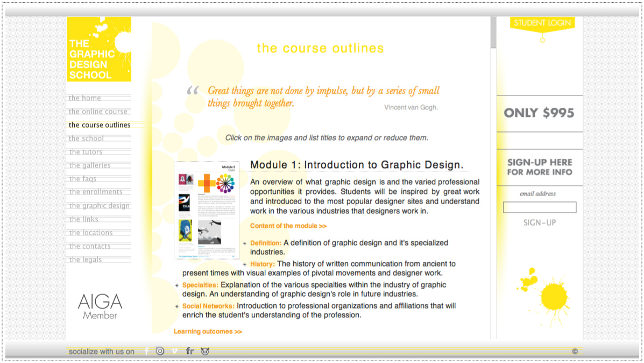Click the owl-face social icon in footer

click(x=205, y=351)
